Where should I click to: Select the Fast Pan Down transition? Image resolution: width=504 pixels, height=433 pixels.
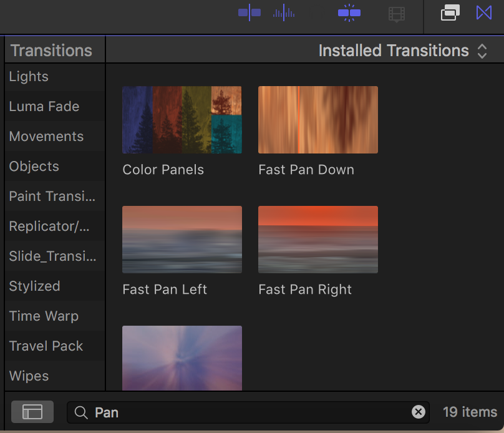tap(317, 120)
